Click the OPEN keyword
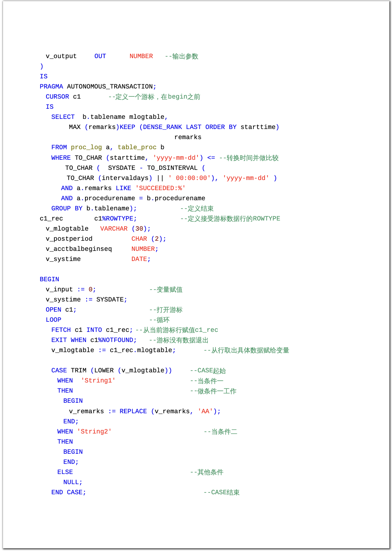This screenshot has height=552, width=392. (54, 310)
